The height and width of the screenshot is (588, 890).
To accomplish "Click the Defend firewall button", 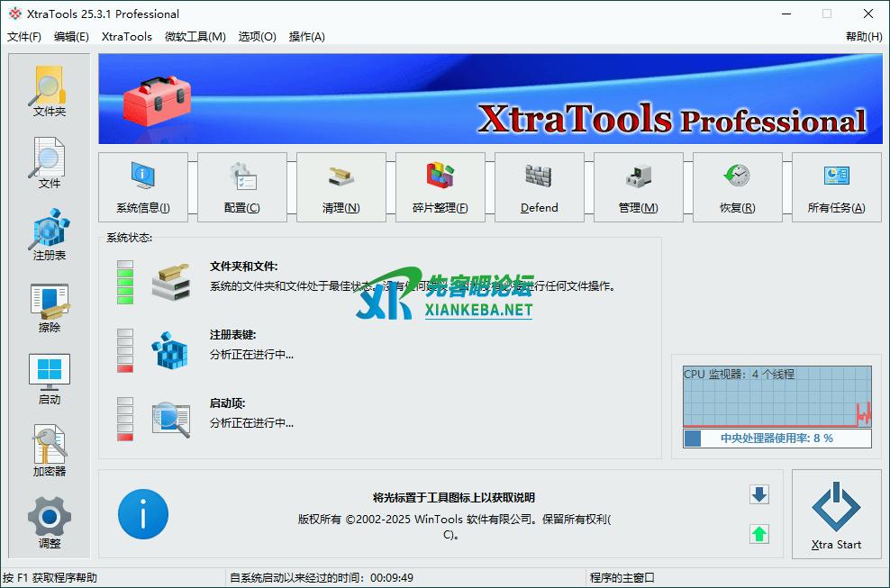I will [x=540, y=186].
